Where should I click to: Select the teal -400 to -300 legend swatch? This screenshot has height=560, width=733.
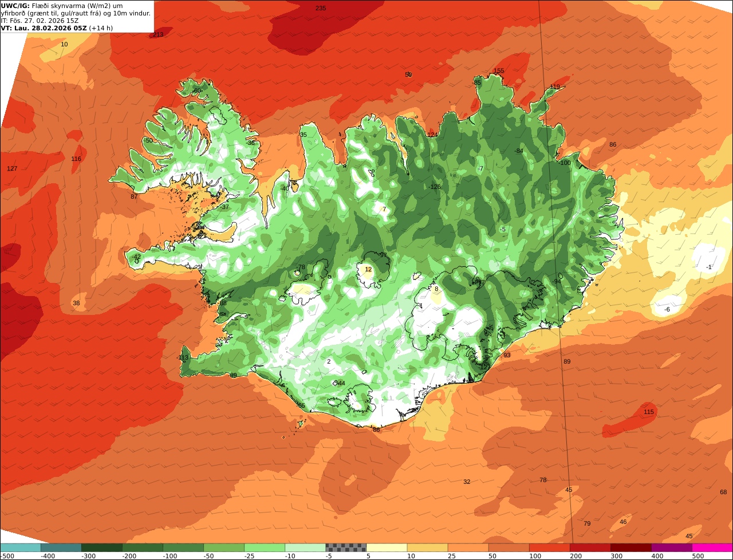click(x=61, y=547)
